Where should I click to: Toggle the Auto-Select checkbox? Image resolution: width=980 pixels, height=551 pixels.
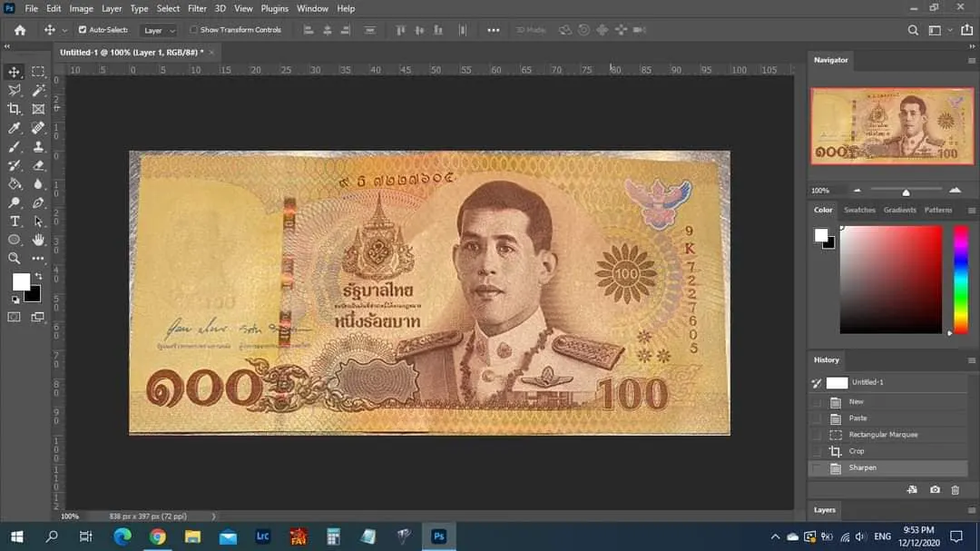pos(83,30)
